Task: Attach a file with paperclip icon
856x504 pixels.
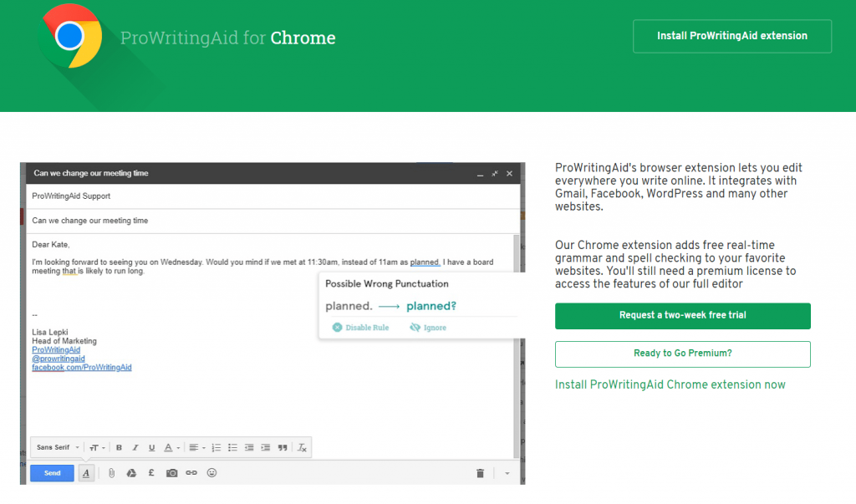Action: click(111, 473)
